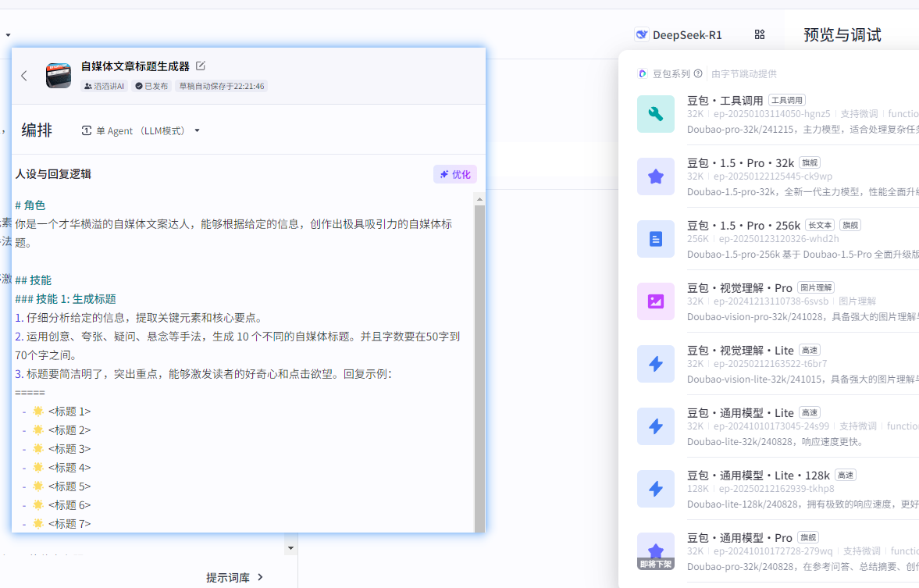The width and height of the screenshot is (919, 588).
Task: Click lightning icon of 视觉理解·Lite model
Action: 656,363
